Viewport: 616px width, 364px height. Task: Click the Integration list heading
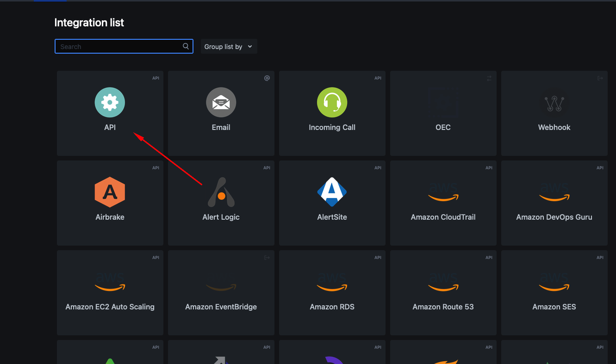pyautogui.click(x=89, y=23)
